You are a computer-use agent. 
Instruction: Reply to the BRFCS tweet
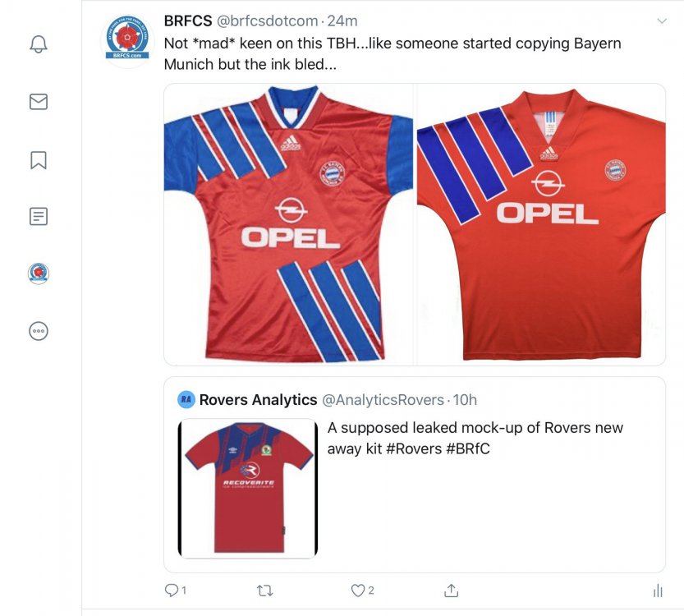coord(172,590)
